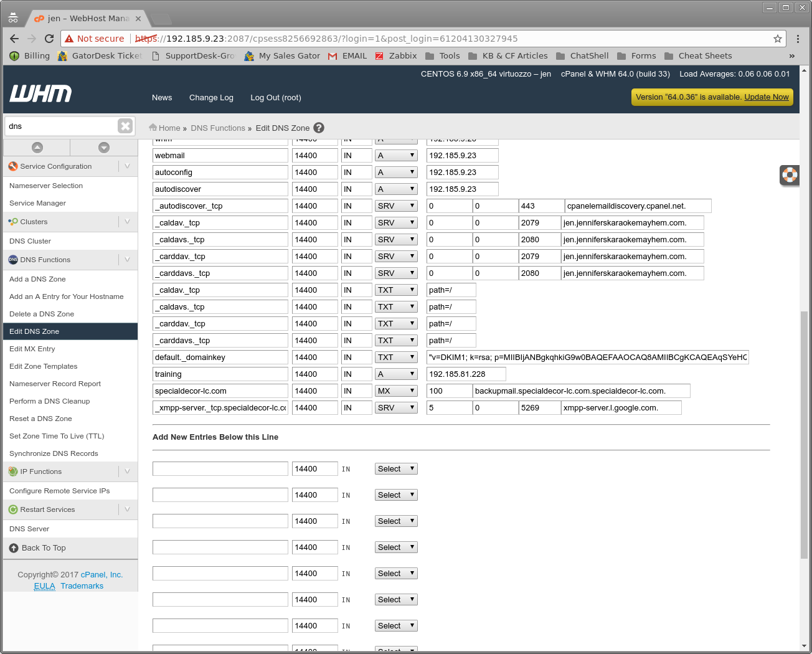Collapse the Service Configuration section
Image resolution: width=812 pixels, height=654 pixels.
point(127,166)
